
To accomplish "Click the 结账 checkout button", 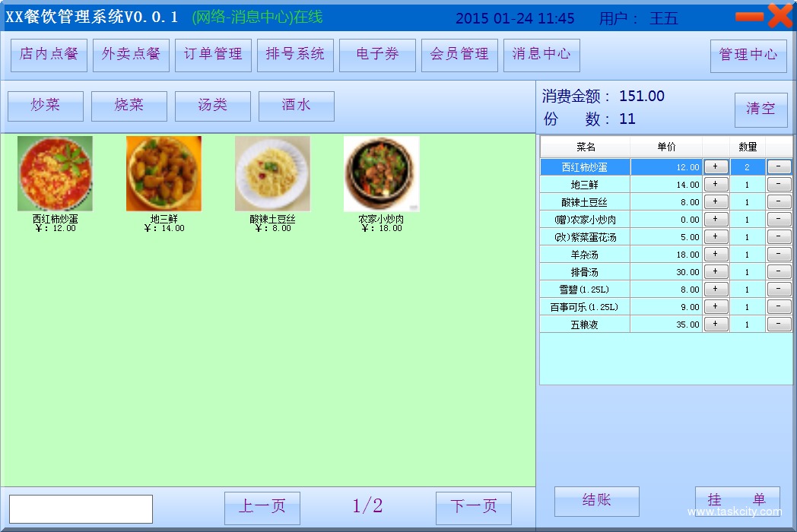I will (596, 501).
